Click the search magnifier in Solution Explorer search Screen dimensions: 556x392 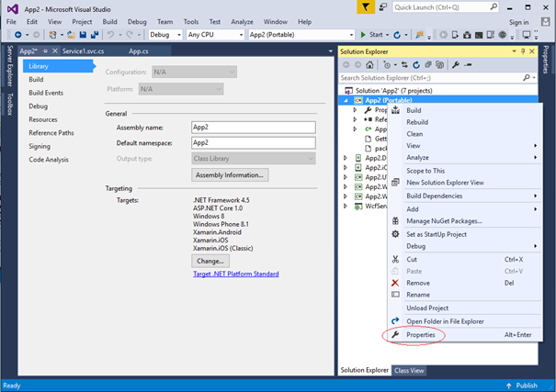click(x=527, y=77)
